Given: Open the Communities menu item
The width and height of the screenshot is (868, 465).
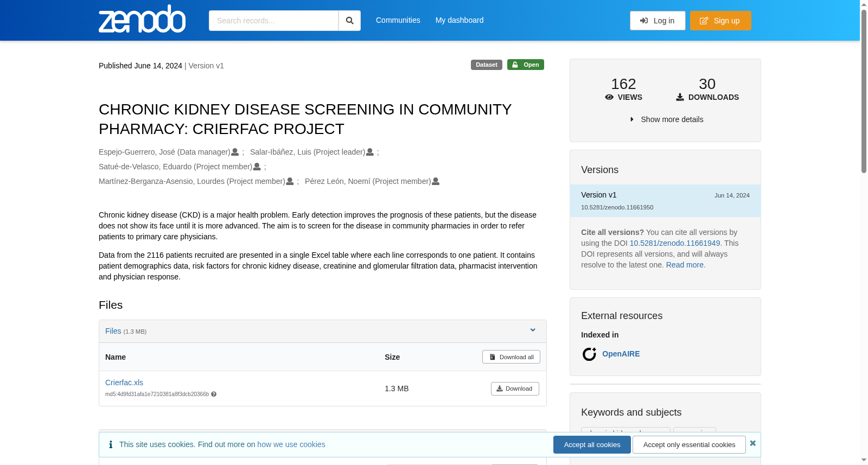Looking at the screenshot, I should tap(398, 20).
